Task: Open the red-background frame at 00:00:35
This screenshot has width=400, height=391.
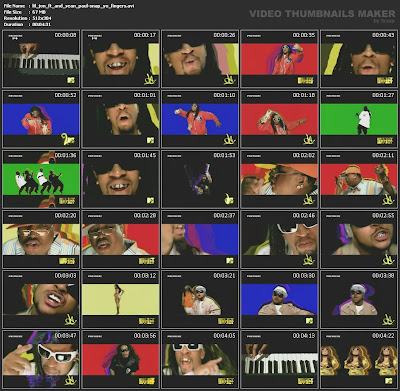Action: [x=279, y=59]
